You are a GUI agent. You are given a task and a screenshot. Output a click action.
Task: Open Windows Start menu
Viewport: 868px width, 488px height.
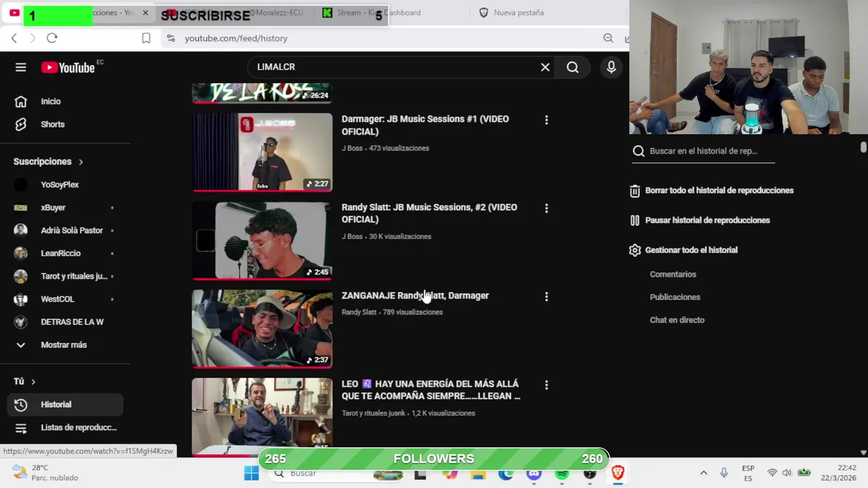(252, 473)
